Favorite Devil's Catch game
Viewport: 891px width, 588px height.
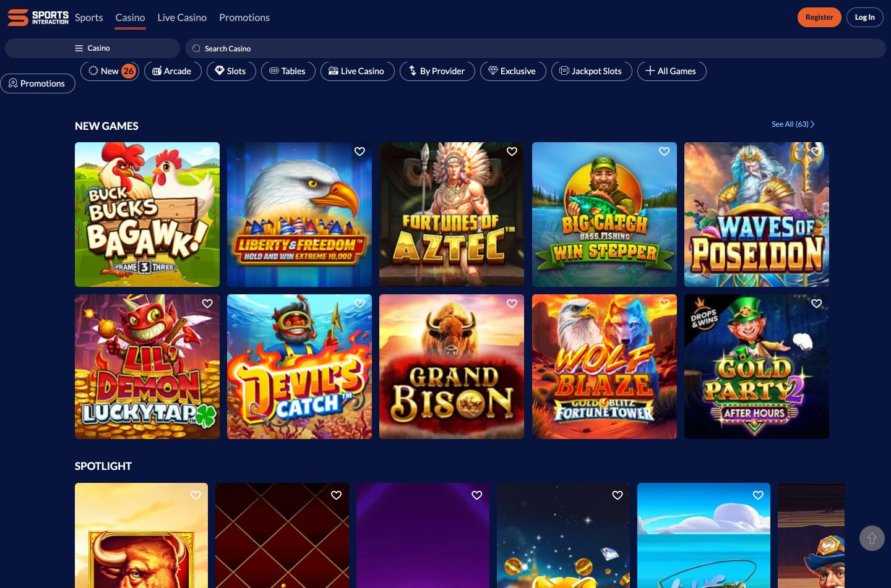click(359, 304)
